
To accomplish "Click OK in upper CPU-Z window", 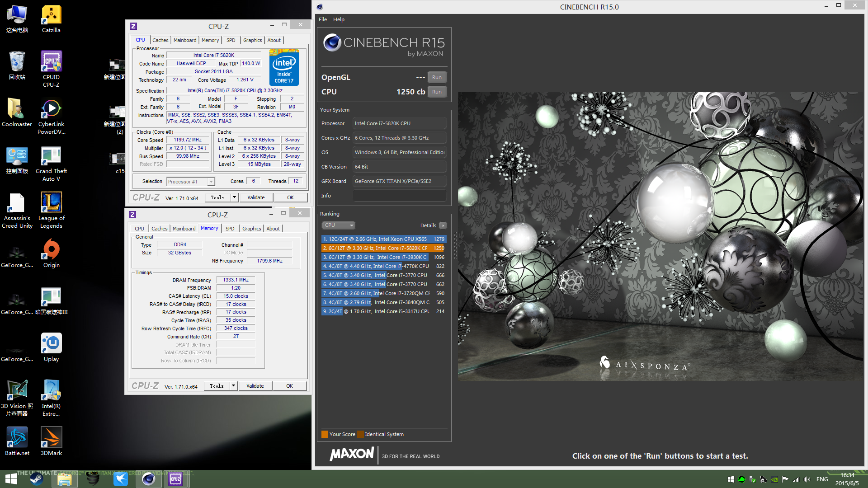I will point(290,197).
